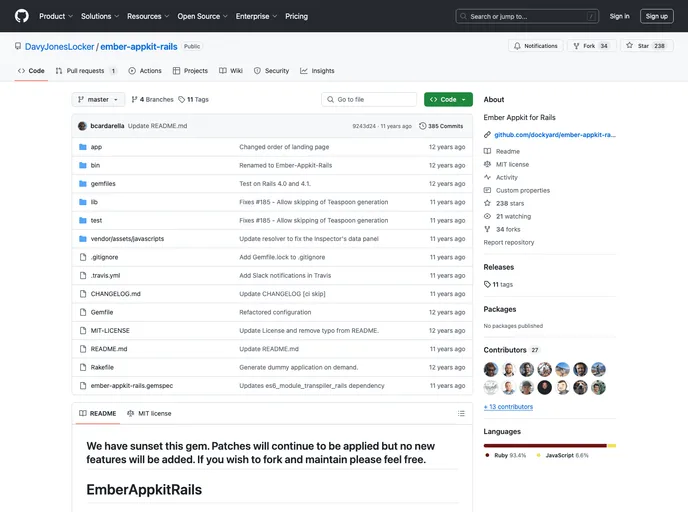Click the link icon beside the github.com/dockyard URL
The height and width of the screenshot is (512, 688).
tap(487, 135)
